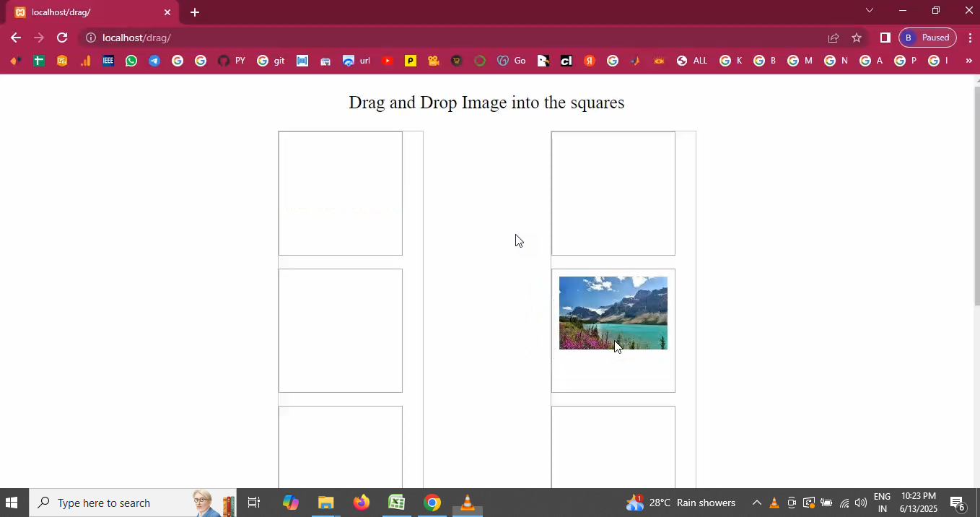Click the Paused profile button
This screenshot has width=980, height=517.
point(927,38)
